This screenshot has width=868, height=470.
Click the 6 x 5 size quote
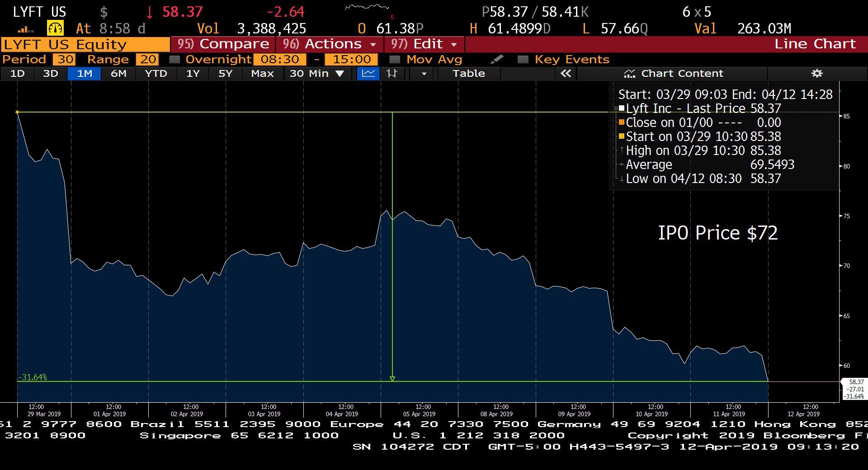point(697,12)
